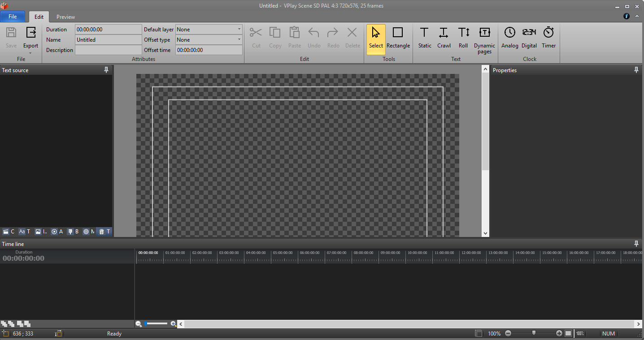
Task: Add a Digital clock
Action: 529,37
